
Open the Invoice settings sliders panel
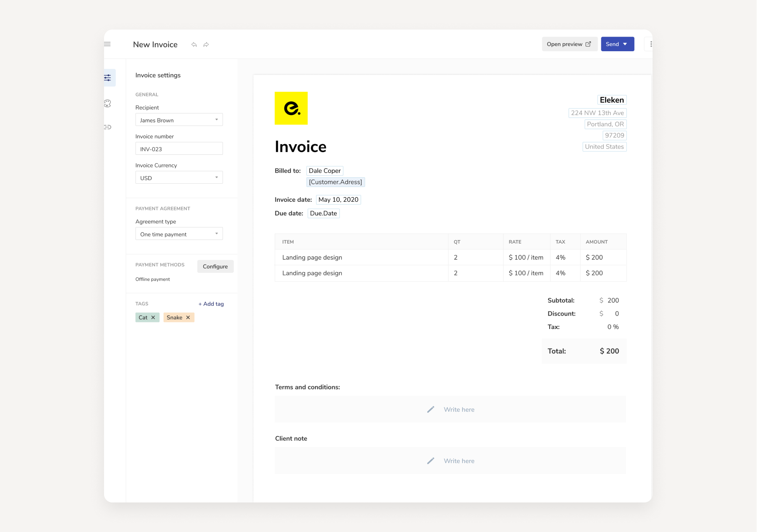coord(108,78)
